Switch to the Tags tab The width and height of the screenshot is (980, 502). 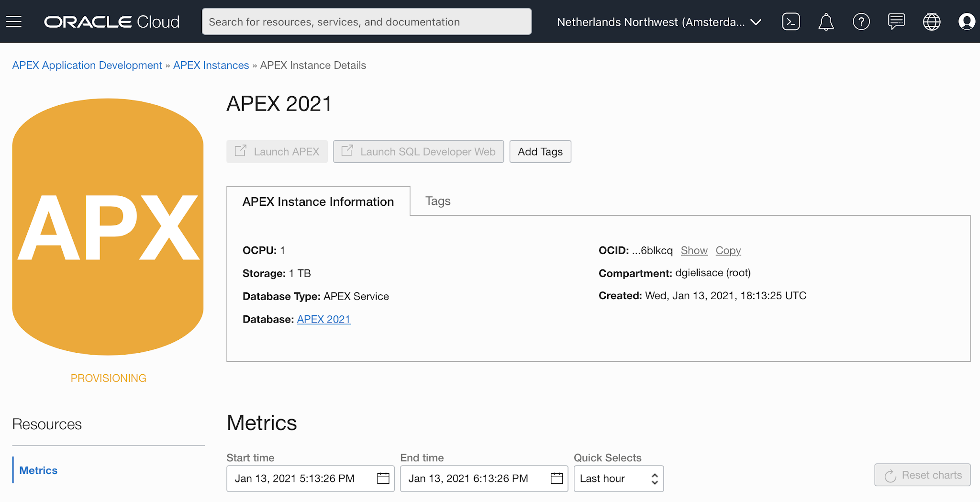(437, 201)
